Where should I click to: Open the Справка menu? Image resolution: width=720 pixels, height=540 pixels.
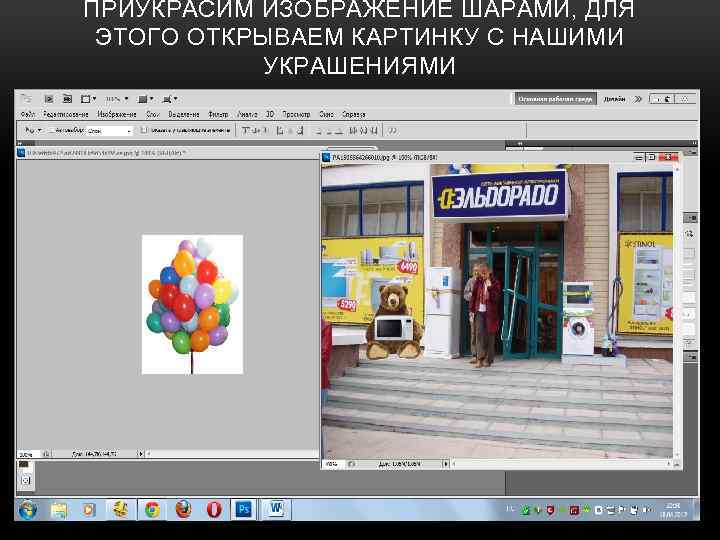click(354, 114)
